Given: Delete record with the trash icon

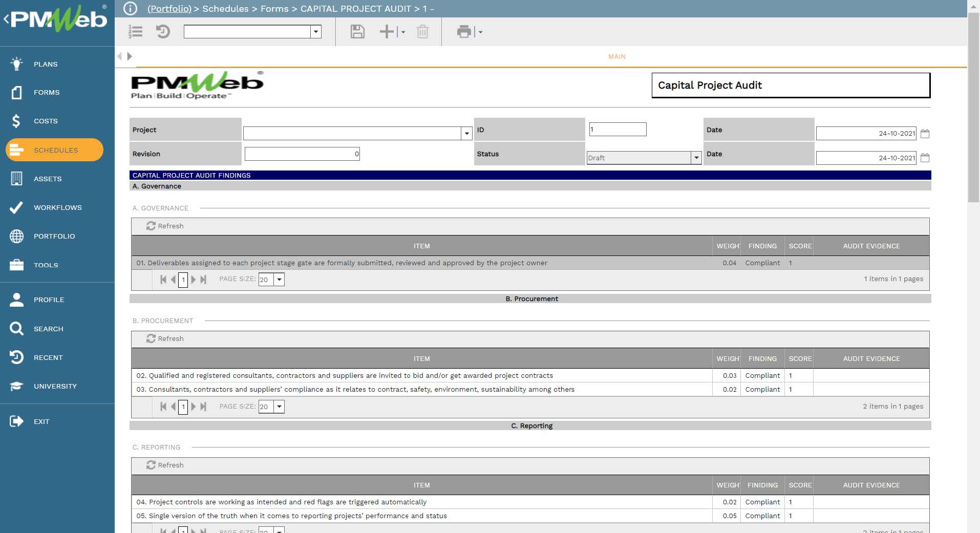Looking at the screenshot, I should click(422, 32).
